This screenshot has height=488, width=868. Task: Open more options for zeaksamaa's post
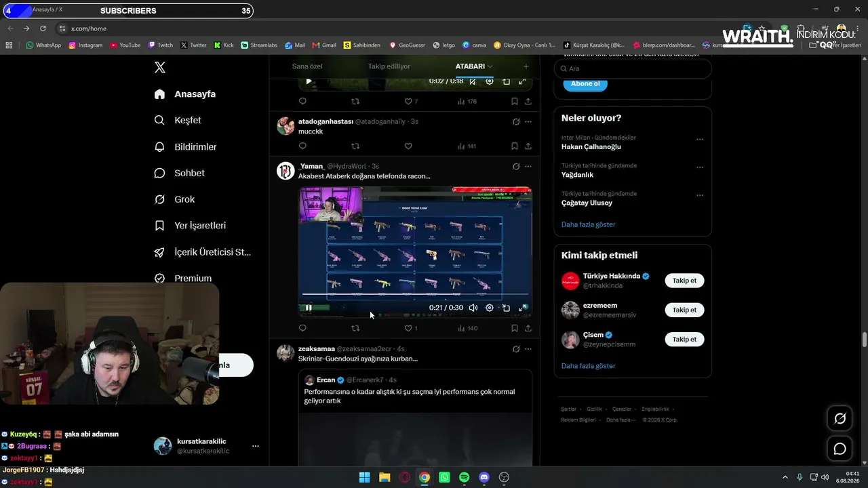click(528, 349)
